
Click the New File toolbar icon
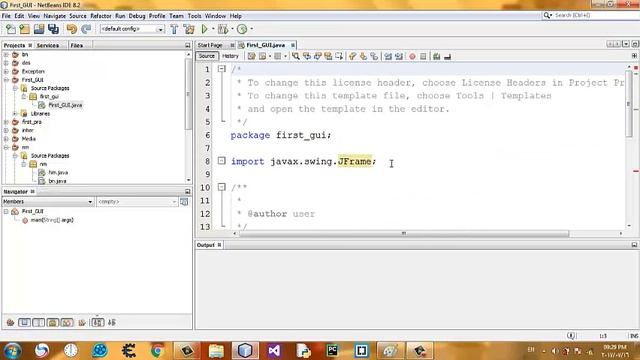click(x=11, y=29)
